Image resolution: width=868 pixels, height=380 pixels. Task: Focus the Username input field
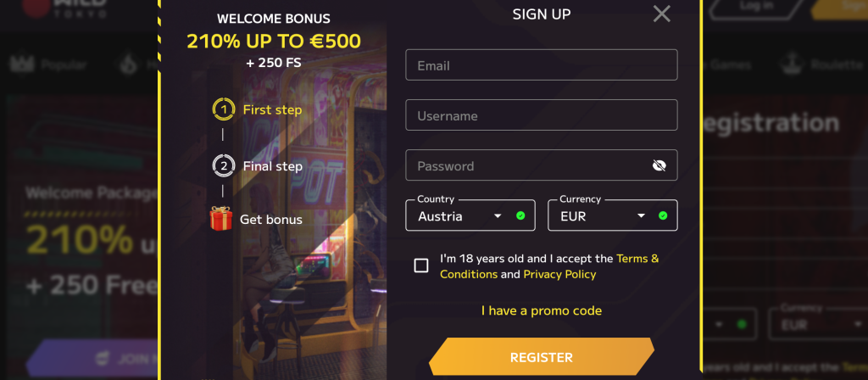tap(542, 115)
